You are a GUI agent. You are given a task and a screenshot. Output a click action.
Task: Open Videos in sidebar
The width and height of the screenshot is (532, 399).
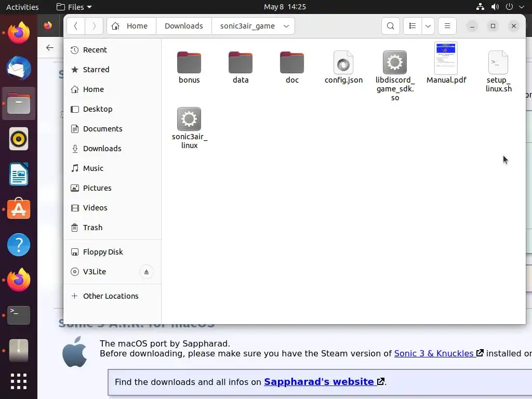pos(112,207)
